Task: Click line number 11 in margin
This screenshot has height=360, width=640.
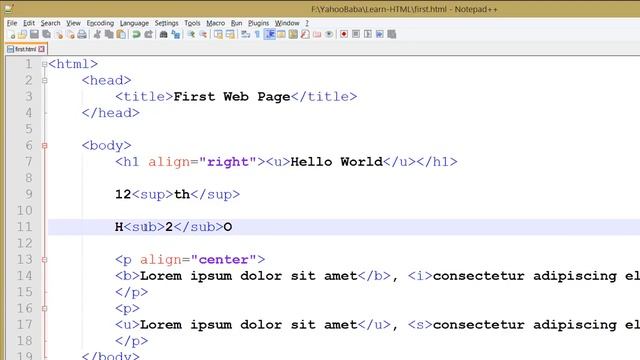Action: pyautogui.click(x=24, y=227)
